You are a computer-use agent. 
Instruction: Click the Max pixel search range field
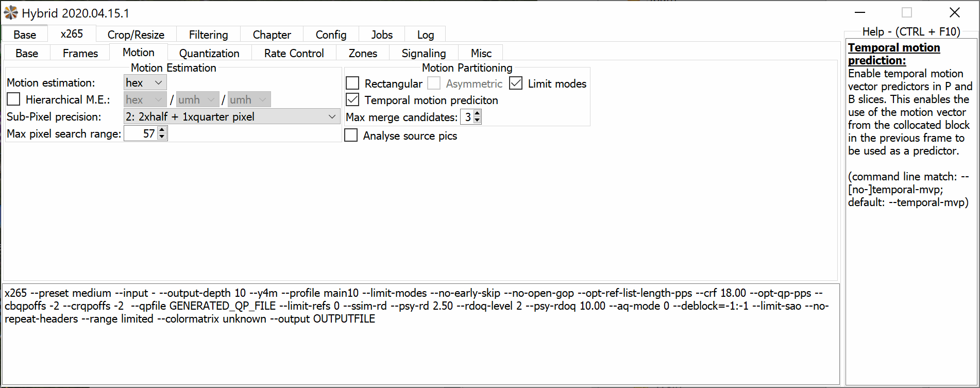141,134
